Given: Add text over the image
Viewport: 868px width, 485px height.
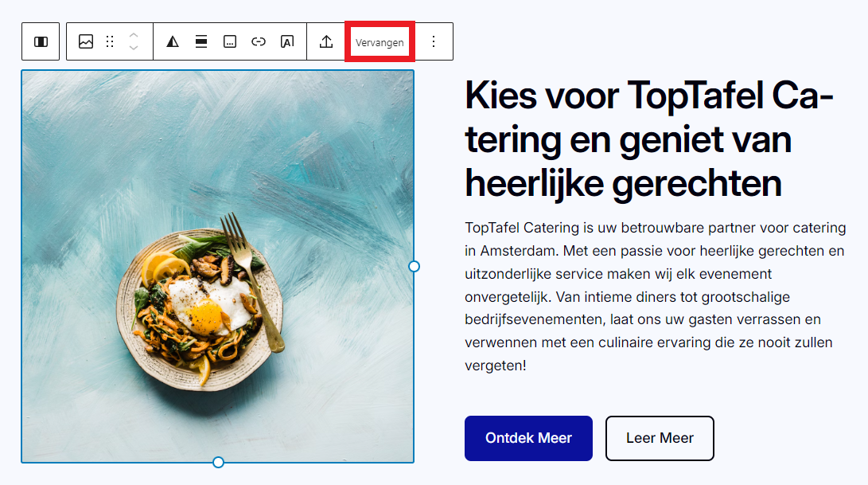Looking at the screenshot, I should [x=287, y=41].
